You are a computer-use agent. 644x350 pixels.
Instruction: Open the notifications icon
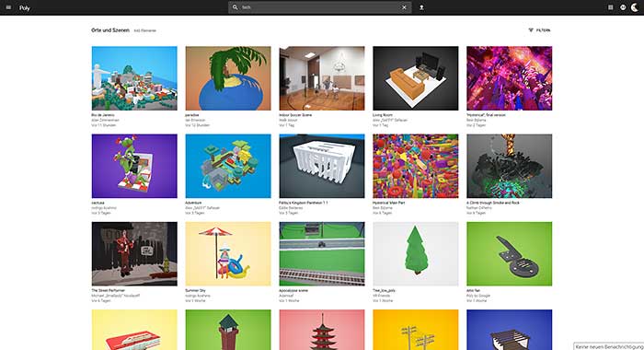click(623, 7)
